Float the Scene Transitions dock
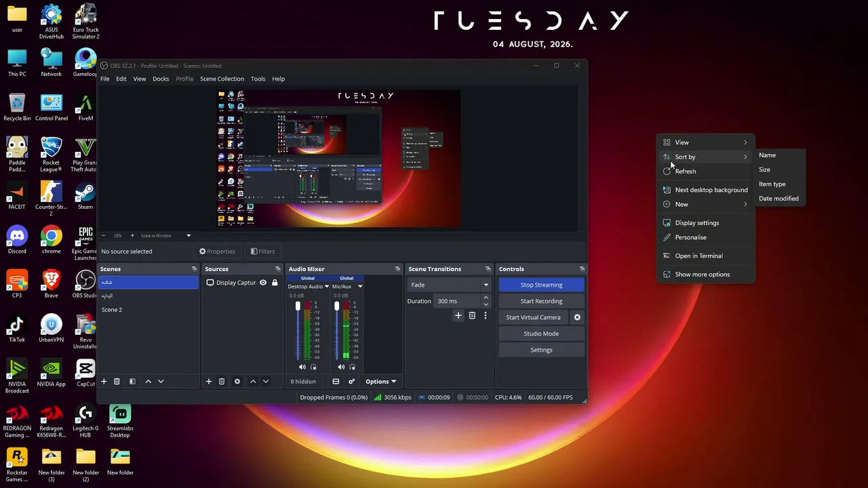 click(488, 269)
